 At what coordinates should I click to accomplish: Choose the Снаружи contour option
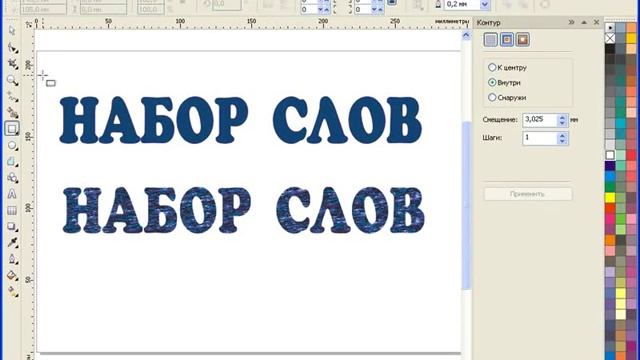(507, 98)
